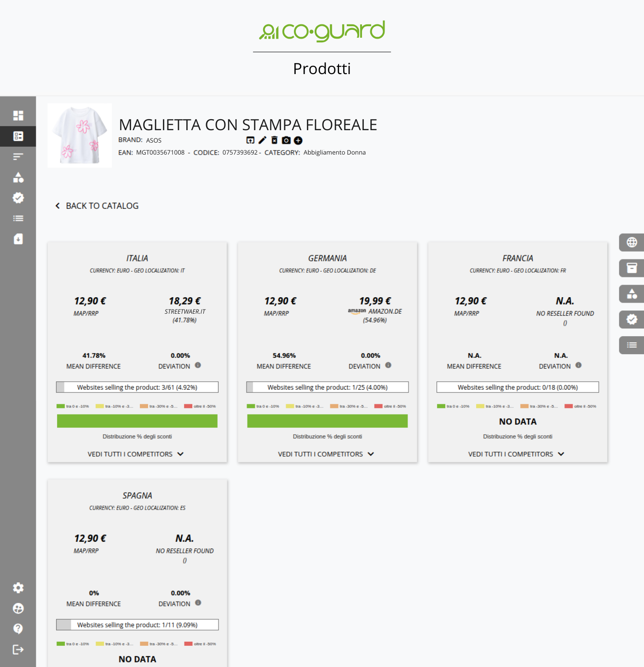Click the EAN value MGT0035671008

tap(160, 152)
